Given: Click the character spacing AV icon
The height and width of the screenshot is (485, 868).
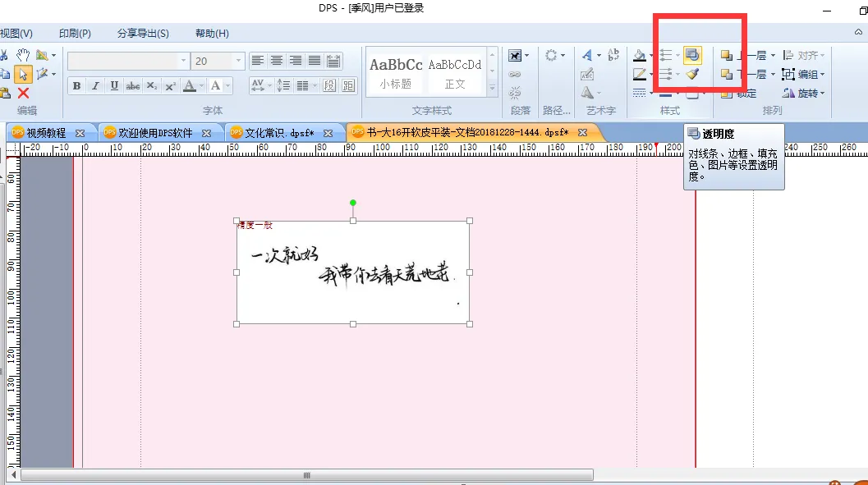Looking at the screenshot, I should tap(257, 85).
